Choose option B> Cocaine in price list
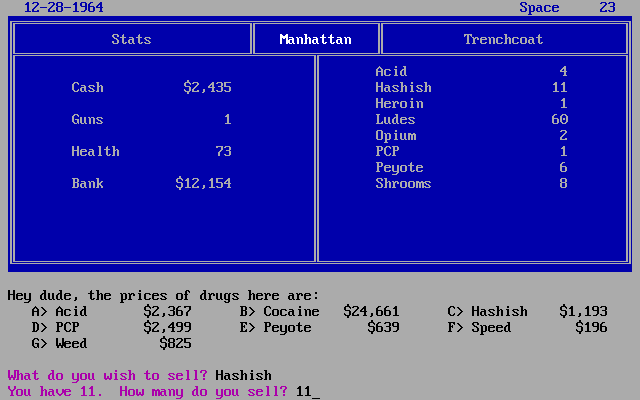The height and width of the screenshot is (400, 640). pos(279,311)
